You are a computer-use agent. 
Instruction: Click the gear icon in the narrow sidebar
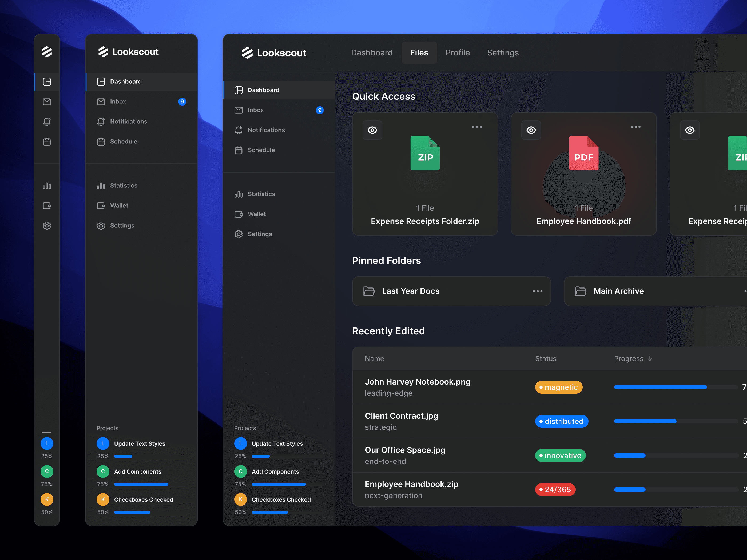tap(47, 226)
